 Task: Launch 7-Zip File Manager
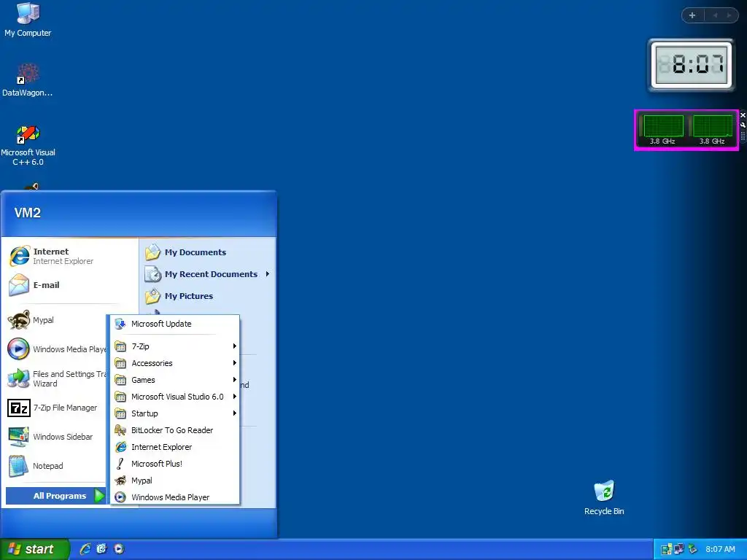coord(56,408)
